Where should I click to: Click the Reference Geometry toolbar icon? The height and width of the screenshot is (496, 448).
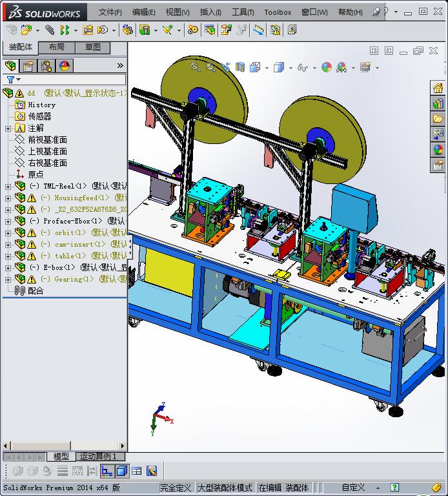[168, 30]
